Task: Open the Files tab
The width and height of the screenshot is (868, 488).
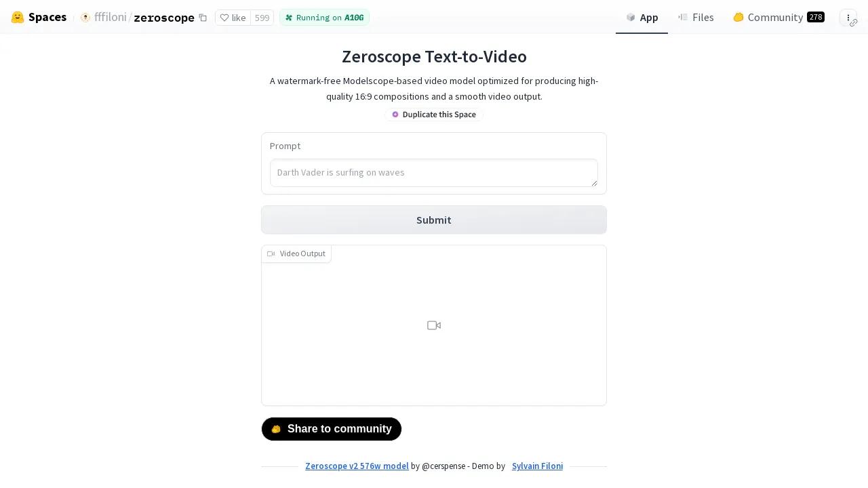Action: click(x=696, y=18)
